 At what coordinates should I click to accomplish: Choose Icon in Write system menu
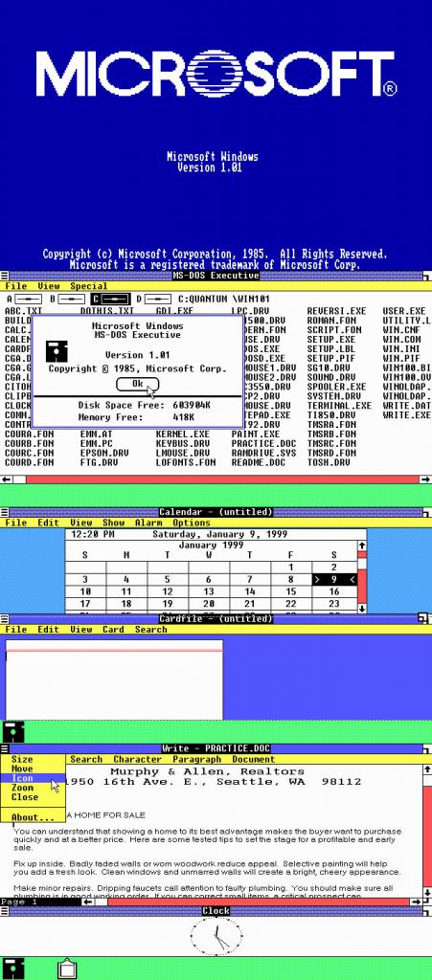(x=33, y=779)
